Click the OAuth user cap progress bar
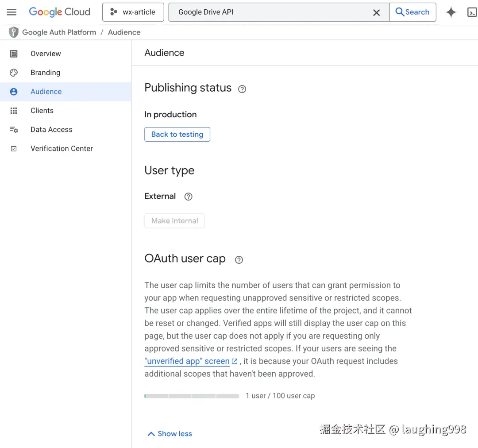 click(192, 396)
